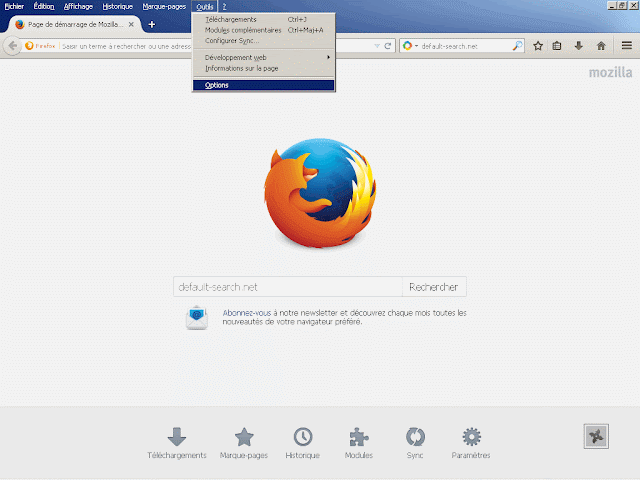Image resolution: width=640 pixels, height=480 pixels.
Task: Open Modules puzzle-piece shortcut
Action: pyautogui.click(x=359, y=443)
